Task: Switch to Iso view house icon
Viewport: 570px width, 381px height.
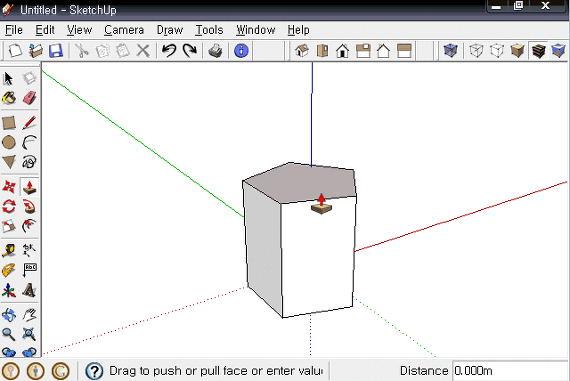Action: tap(302, 51)
